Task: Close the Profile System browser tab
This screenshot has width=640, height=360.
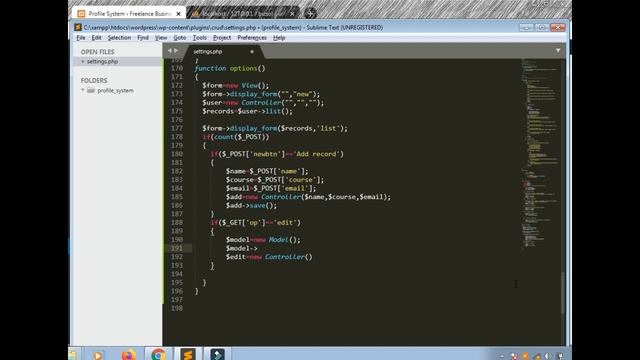Action: coord(178,14)
